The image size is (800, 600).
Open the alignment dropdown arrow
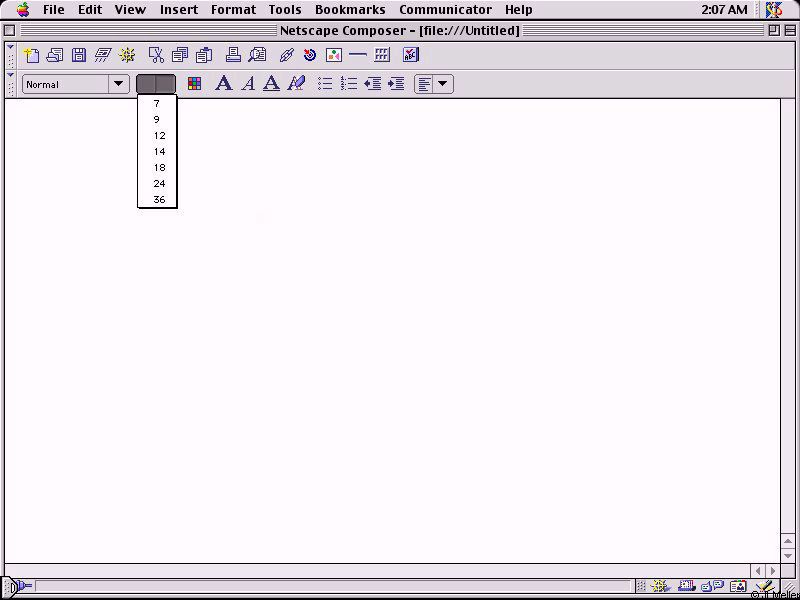pos(443,84)
